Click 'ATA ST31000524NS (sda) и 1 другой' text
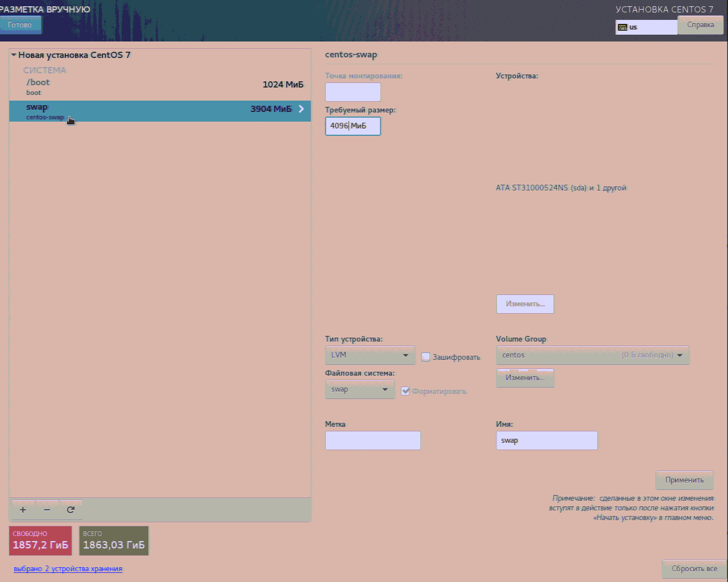Image resolution: width=728 pixels, height=582 pixels. (561, 188)
